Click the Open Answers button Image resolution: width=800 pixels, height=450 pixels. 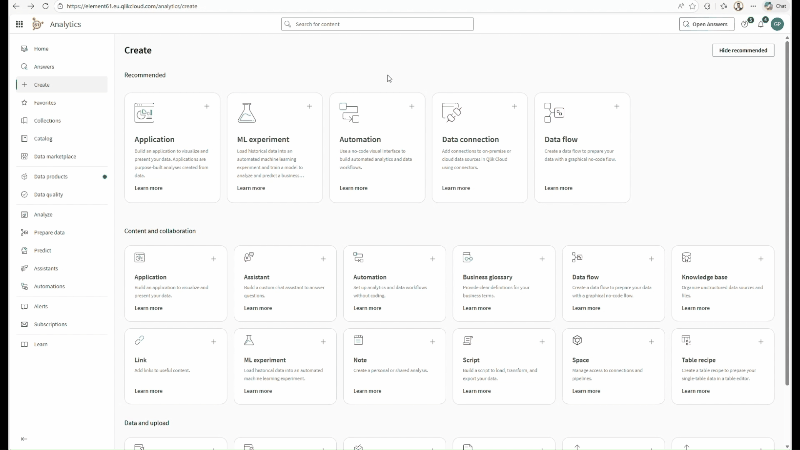[707, 24]
